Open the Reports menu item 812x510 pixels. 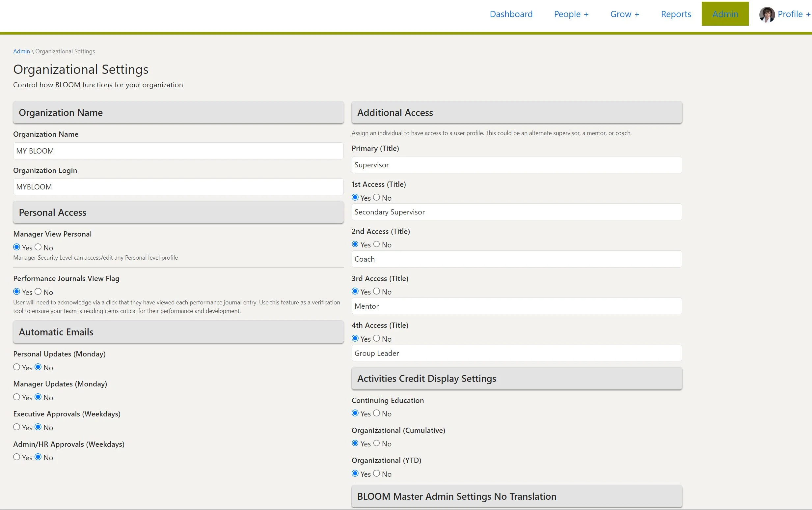675,14
